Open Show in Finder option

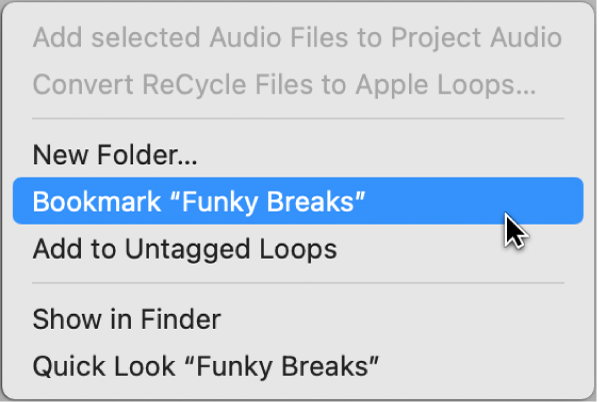[298, 319]
